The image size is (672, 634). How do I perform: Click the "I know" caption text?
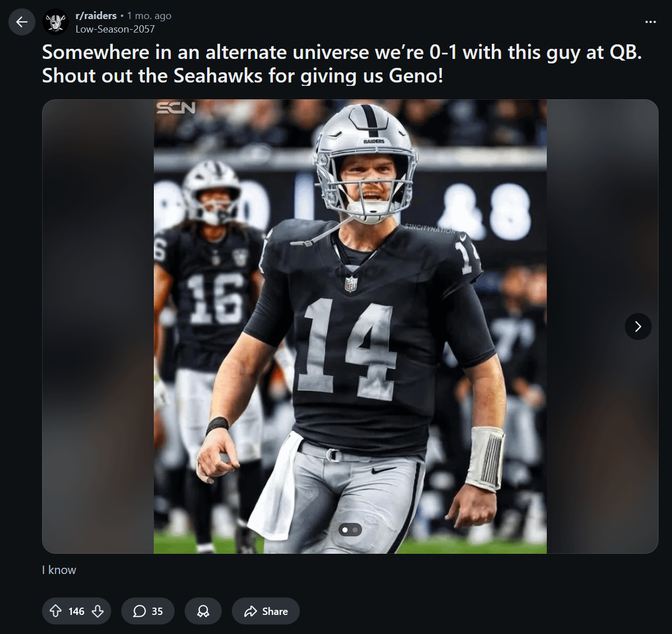pyautogui.click(x=59, y=570)
